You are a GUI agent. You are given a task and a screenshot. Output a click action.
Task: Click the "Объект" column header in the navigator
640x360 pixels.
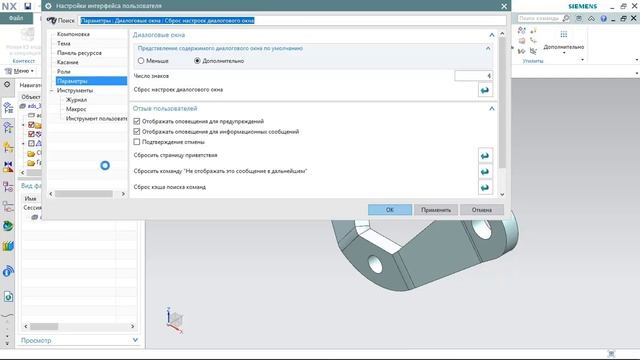click(x=31, y=97)
